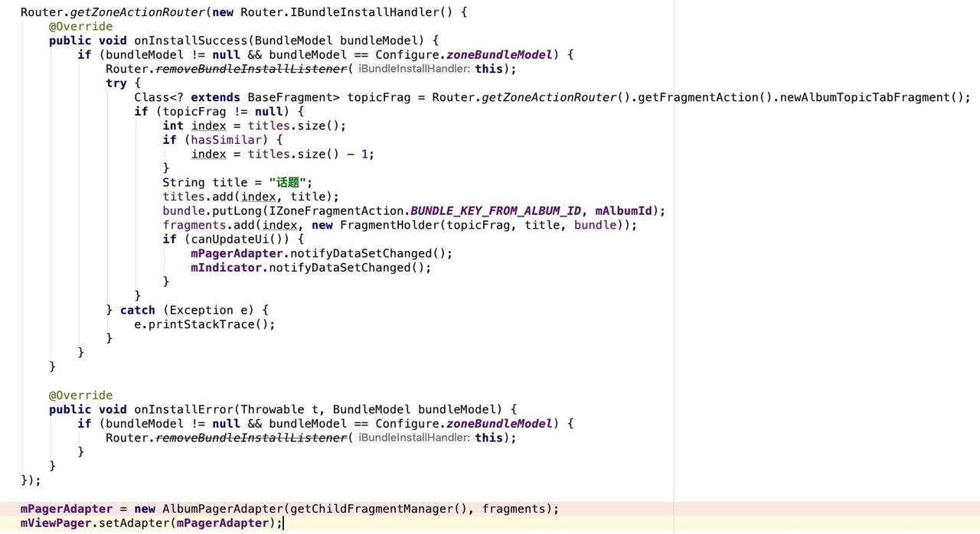Click the catch keyword

(x=138, y=310)
